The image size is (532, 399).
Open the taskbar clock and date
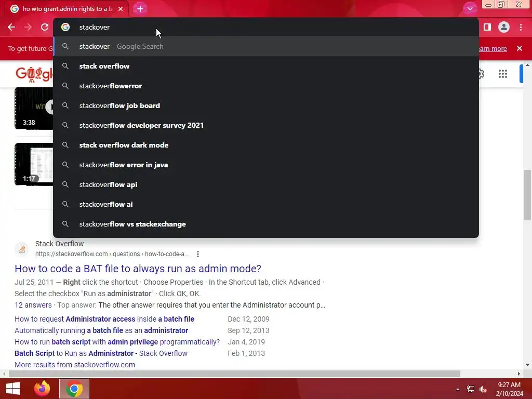pyautogui.click(x=509, y=389)
